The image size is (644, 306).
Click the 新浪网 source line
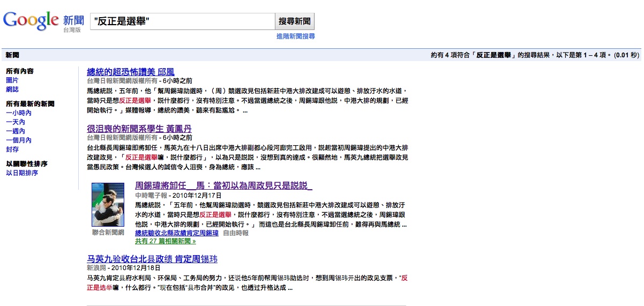tap(96, 267)
